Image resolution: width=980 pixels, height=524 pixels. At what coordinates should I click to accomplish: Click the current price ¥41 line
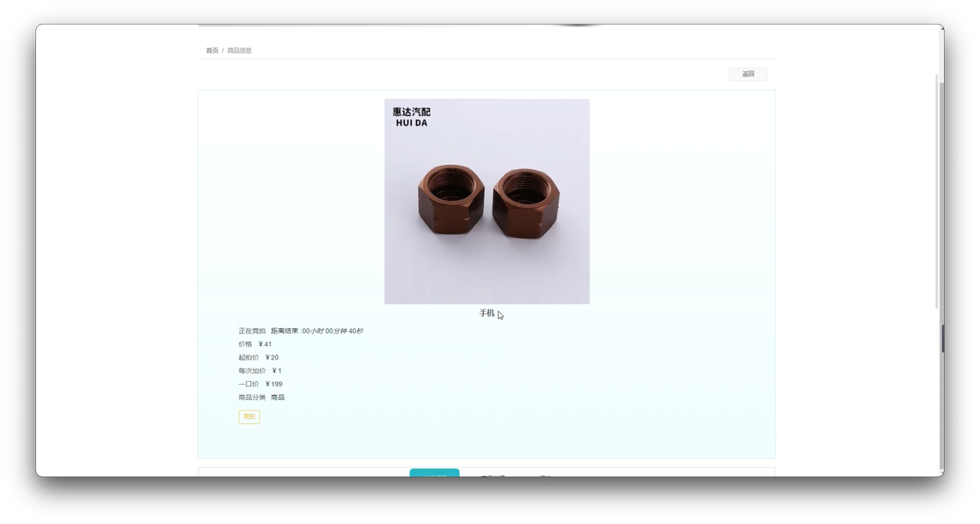click(256, 343)
